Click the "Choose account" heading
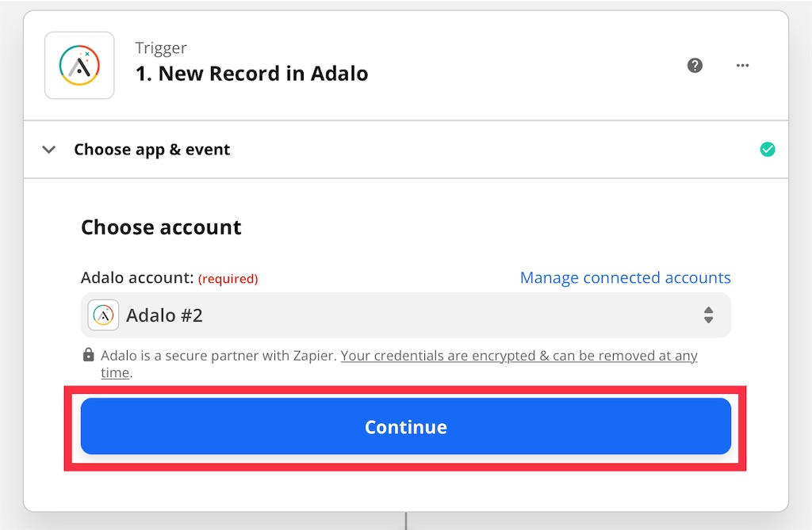Screen dimensions: 812x530 click(x=161, y=227)
